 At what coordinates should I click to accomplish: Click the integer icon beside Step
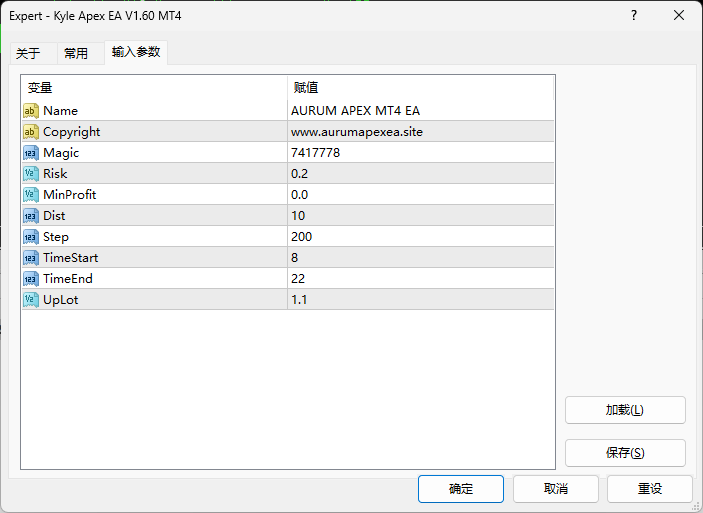(31, 237)
